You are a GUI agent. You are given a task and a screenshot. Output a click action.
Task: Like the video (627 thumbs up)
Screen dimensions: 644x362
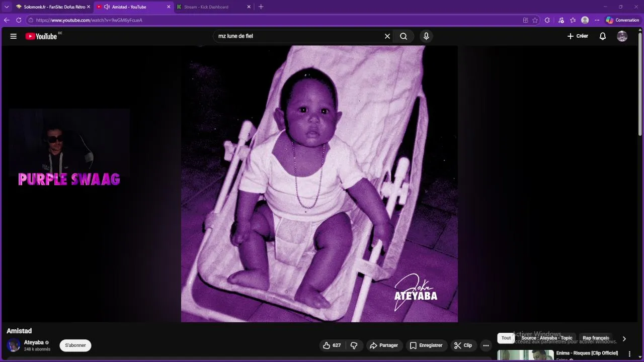pyautogui.click(x=332, y=345)
